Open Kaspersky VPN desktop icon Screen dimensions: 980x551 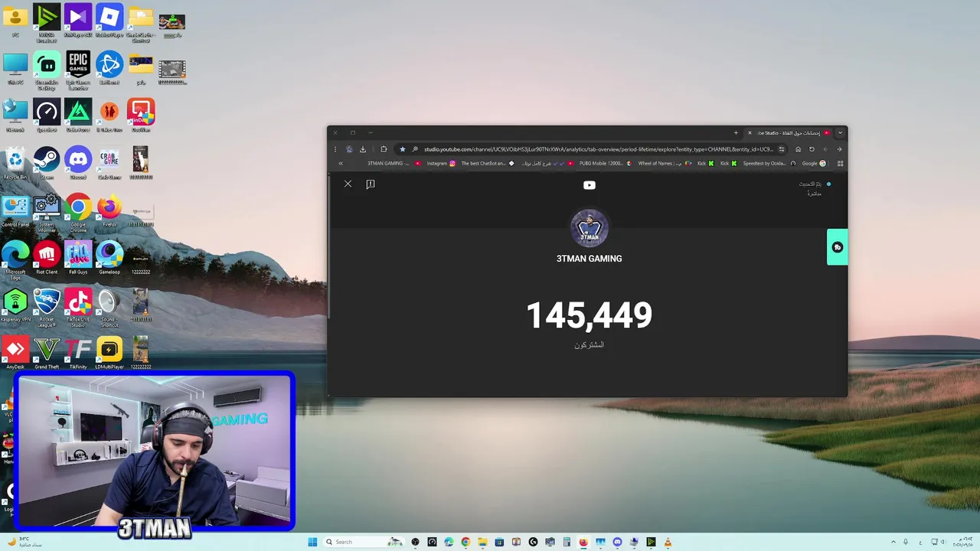pyautogui.click(x=15, y=306)
